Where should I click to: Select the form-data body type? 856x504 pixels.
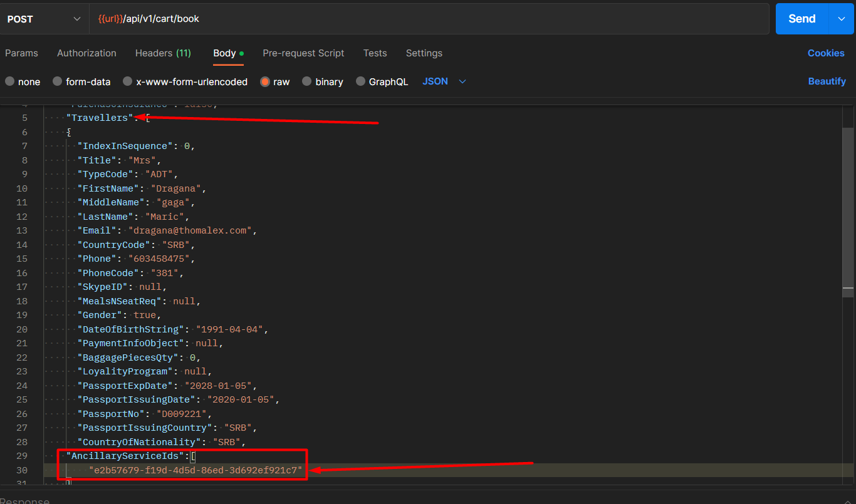[81, 81]
